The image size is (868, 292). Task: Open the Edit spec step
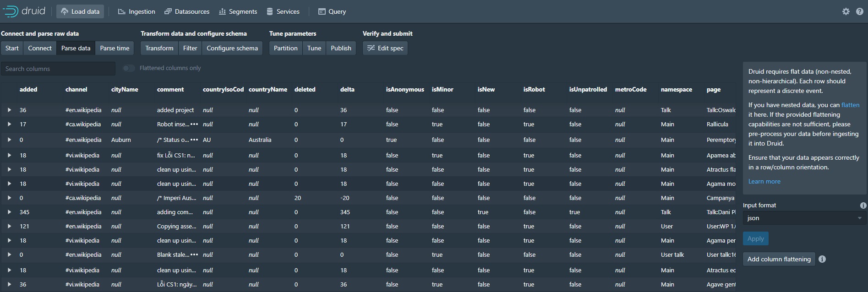tap(385, 48)
